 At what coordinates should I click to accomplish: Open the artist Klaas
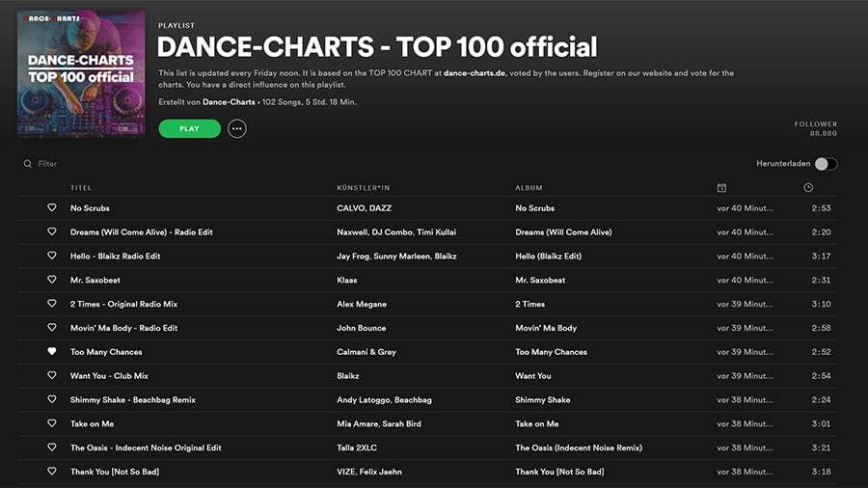click(x=346, y=280)
